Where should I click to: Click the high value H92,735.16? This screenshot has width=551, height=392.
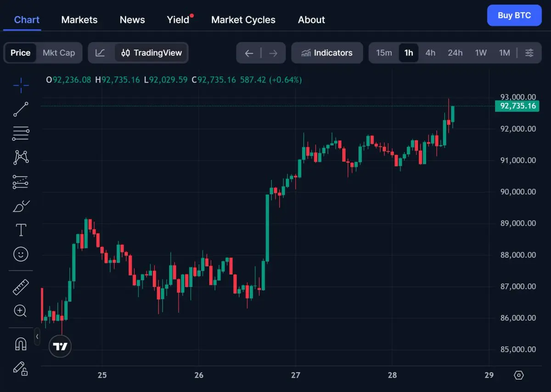click(x=117, y=80)
